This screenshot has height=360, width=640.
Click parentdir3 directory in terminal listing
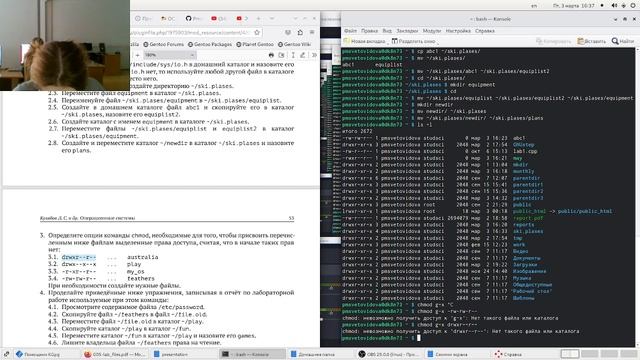point(528,198)
